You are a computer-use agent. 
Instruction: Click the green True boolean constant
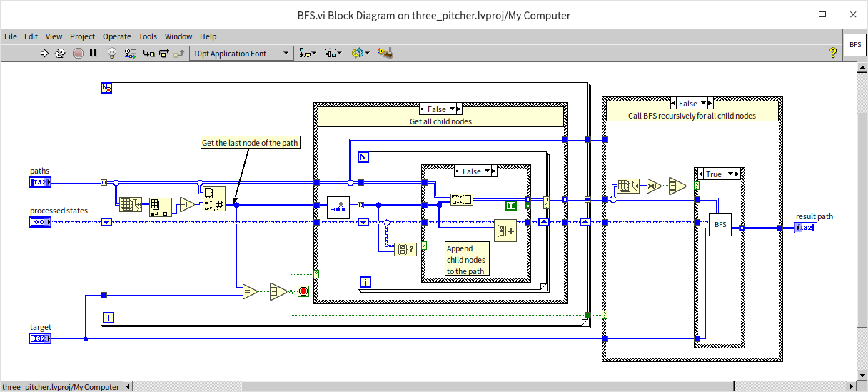(510, 206)
